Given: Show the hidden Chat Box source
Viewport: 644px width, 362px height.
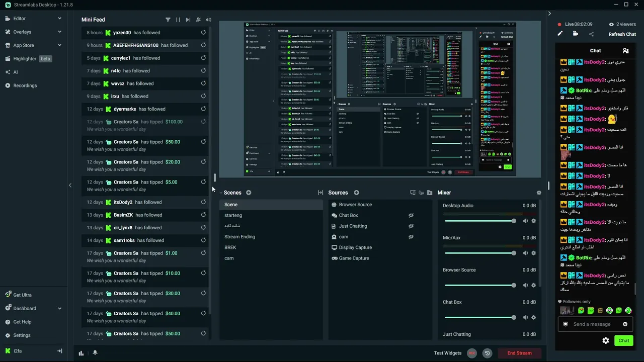Looking at the screenshot, I should click(x=411, y=215).
